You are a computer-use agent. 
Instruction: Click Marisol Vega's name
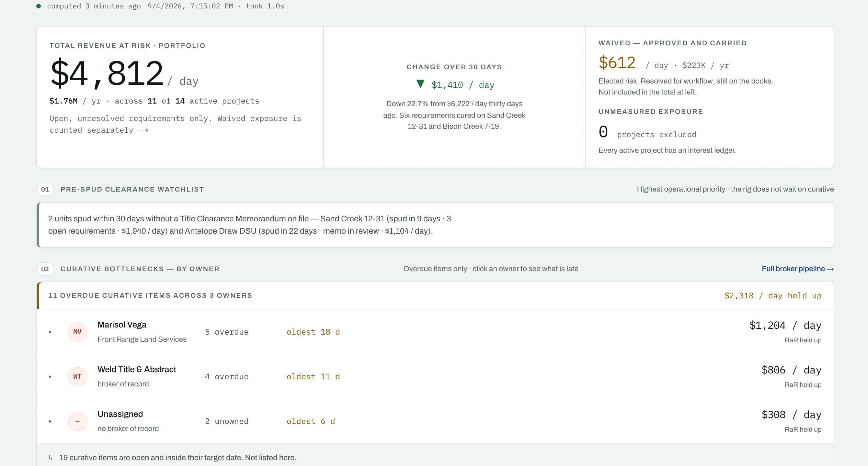(122, 325)
